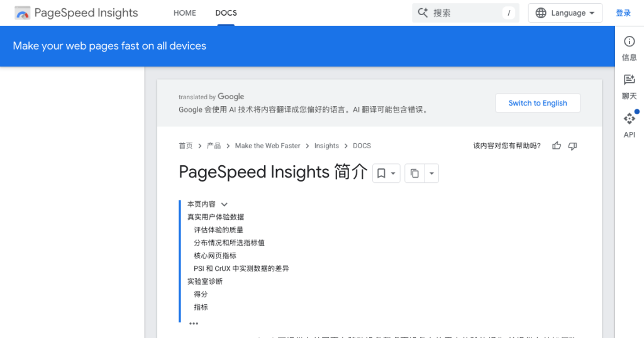Click the PageSpeed Insights header title
This screenshot has height=338, width=644.
point(86,13)
